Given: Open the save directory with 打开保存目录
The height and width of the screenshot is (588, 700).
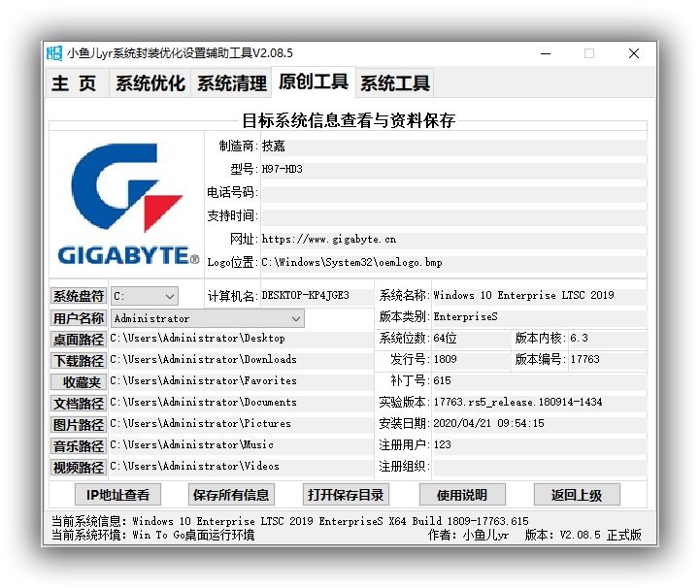Looking at the screenshot, I should pos(346,495).
